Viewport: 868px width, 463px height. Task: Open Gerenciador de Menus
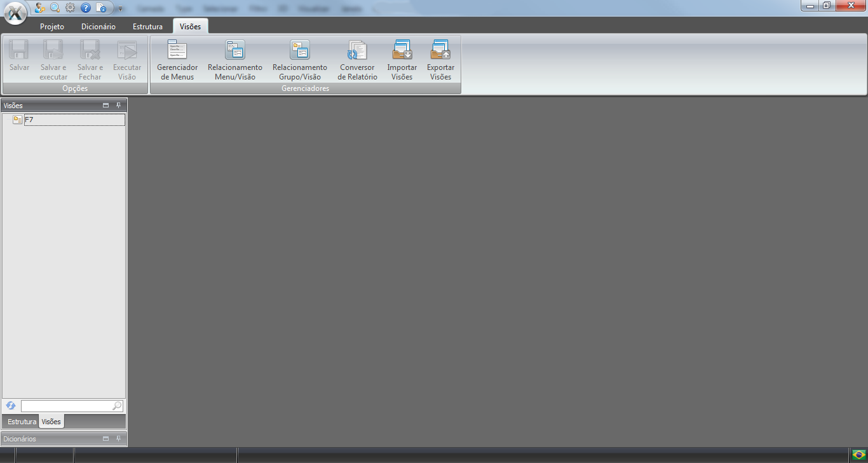point(177,60)
